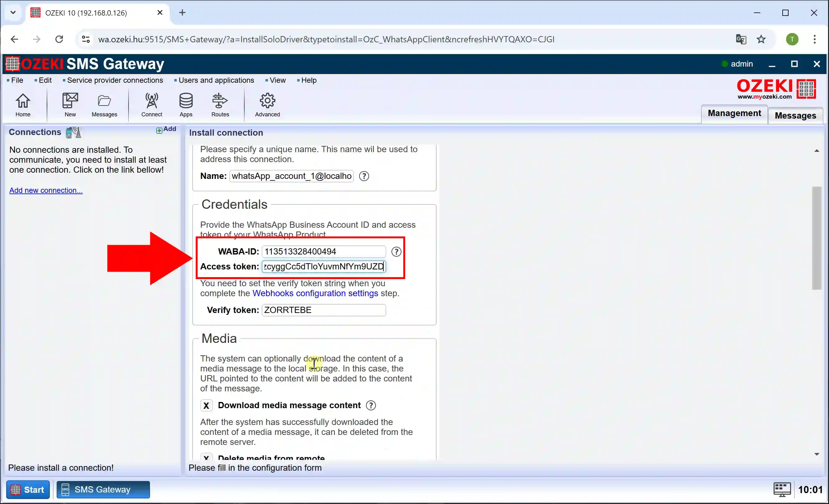Click the vertical scrollbar thumb of the form
Viewport: 829px width, 504px height.
[817, 238]
